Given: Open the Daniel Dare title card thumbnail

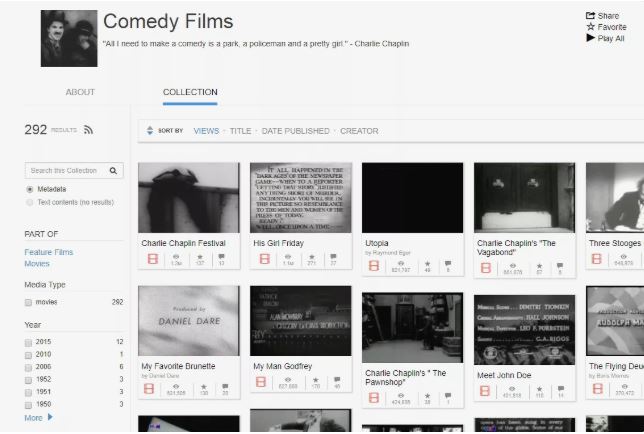Looking at the screenshot, I should 189,321.
